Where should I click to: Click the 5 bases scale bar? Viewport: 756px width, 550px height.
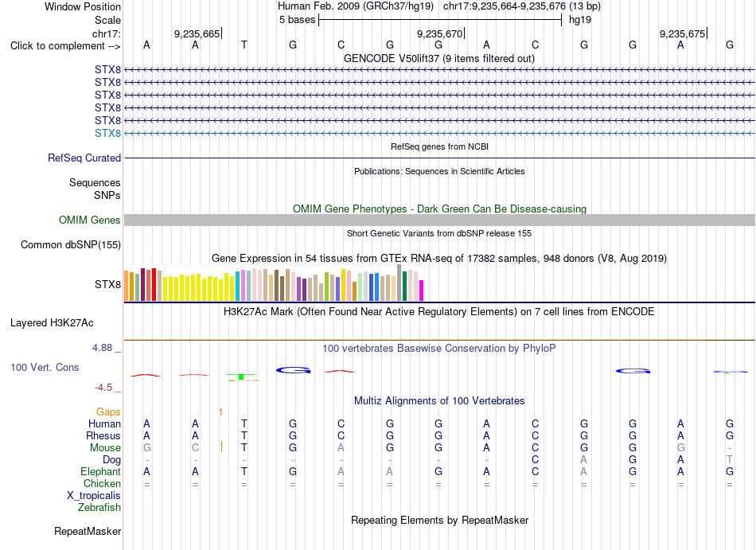tap(440, 20)
